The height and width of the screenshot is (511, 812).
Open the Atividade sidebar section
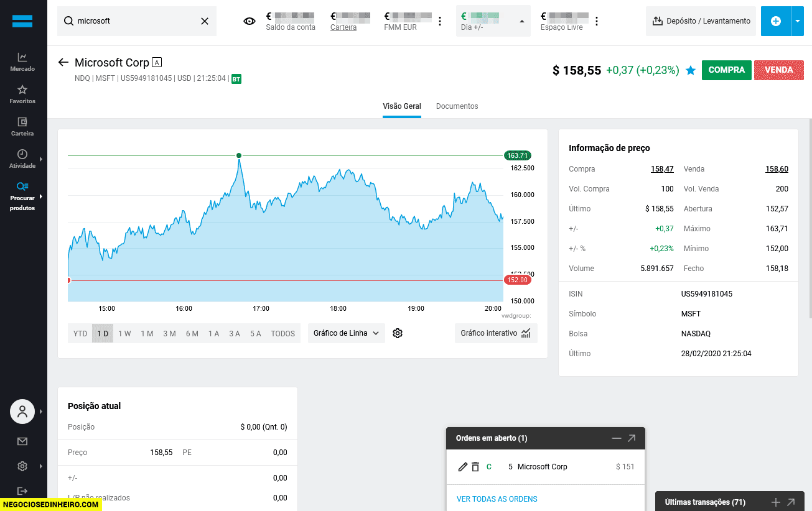[x=22, y=159]
